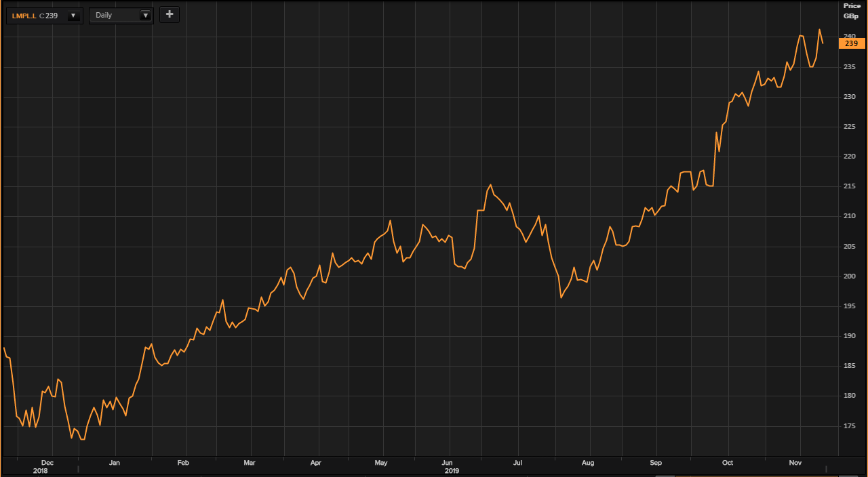Click the 'GBp' currency label

852,16
